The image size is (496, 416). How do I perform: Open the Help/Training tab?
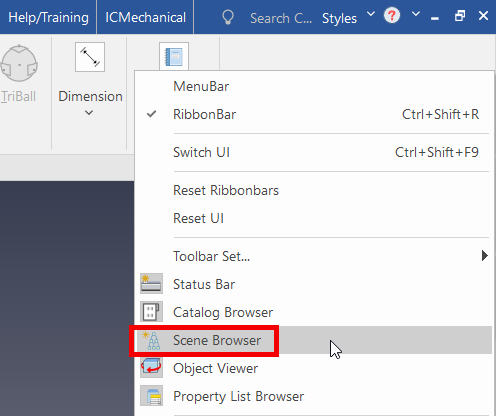coord(48,17)
